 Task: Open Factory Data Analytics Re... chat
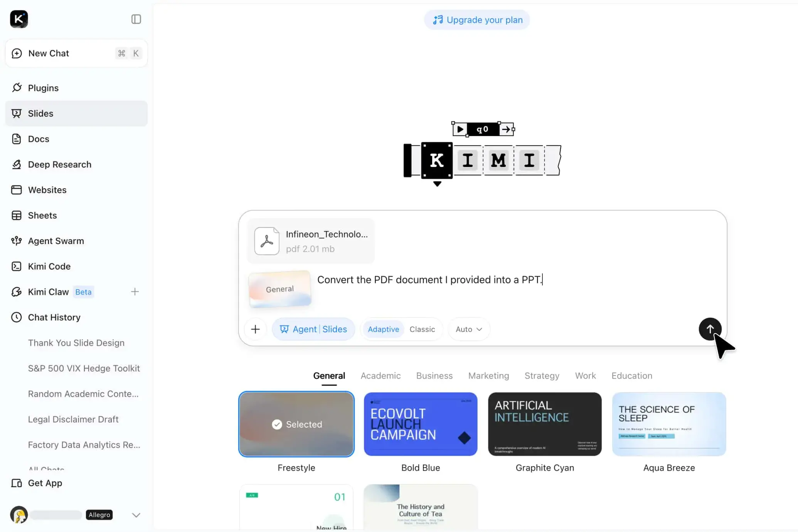point(84,444)
